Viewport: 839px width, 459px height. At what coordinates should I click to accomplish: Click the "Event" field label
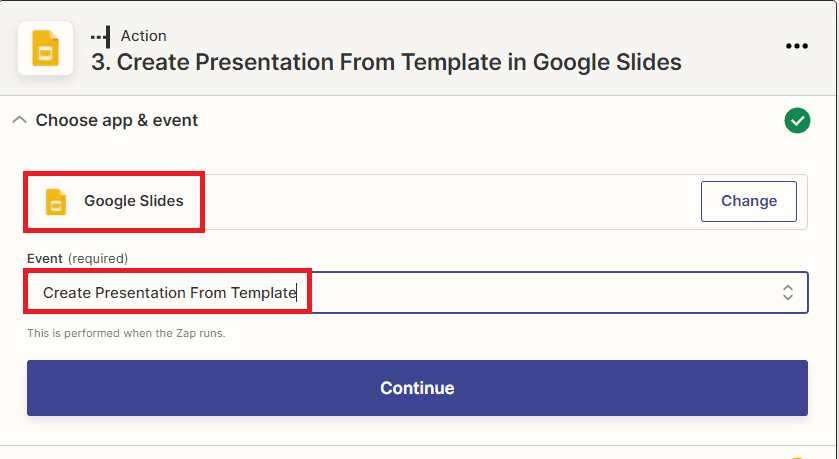pyautogui.click(x=45, y=258)
